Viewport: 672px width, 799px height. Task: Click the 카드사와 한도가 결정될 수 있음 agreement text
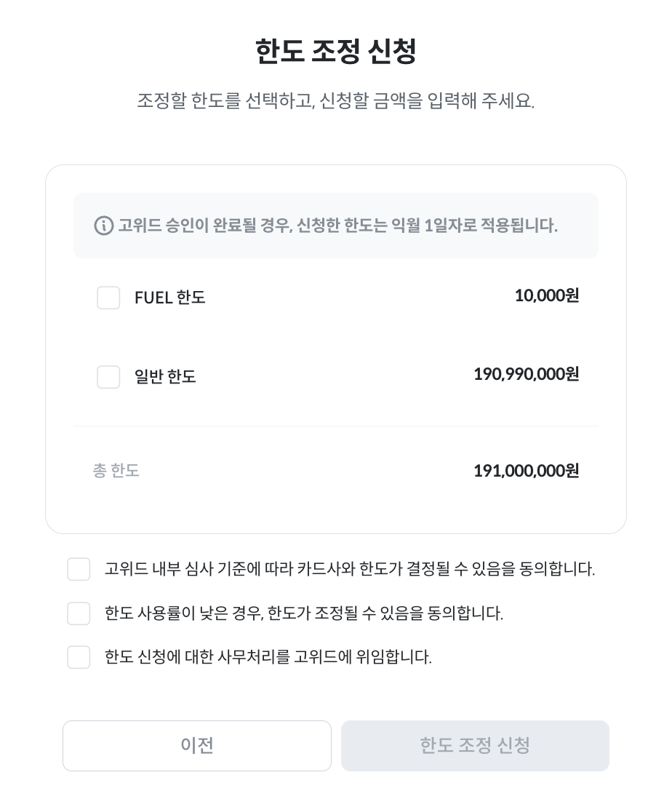coord(349,569)
